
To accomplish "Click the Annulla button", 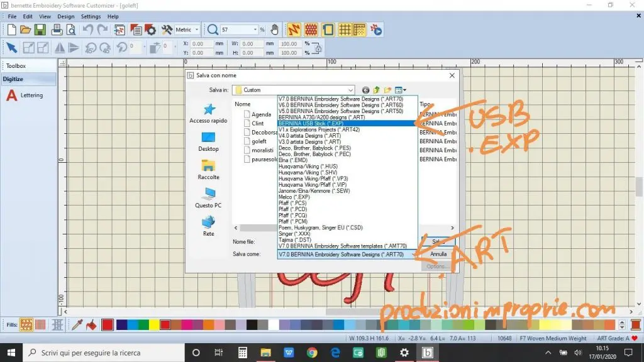I will coord(438,254).
